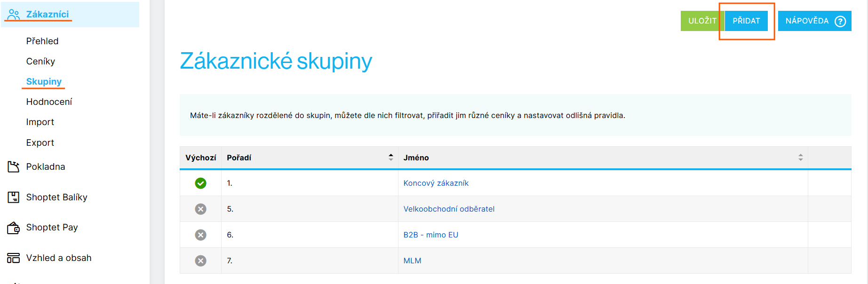The width and height of the screenshot is (868, 284).
Task: Click the info text about customer groups
Action: click(407, 115)
